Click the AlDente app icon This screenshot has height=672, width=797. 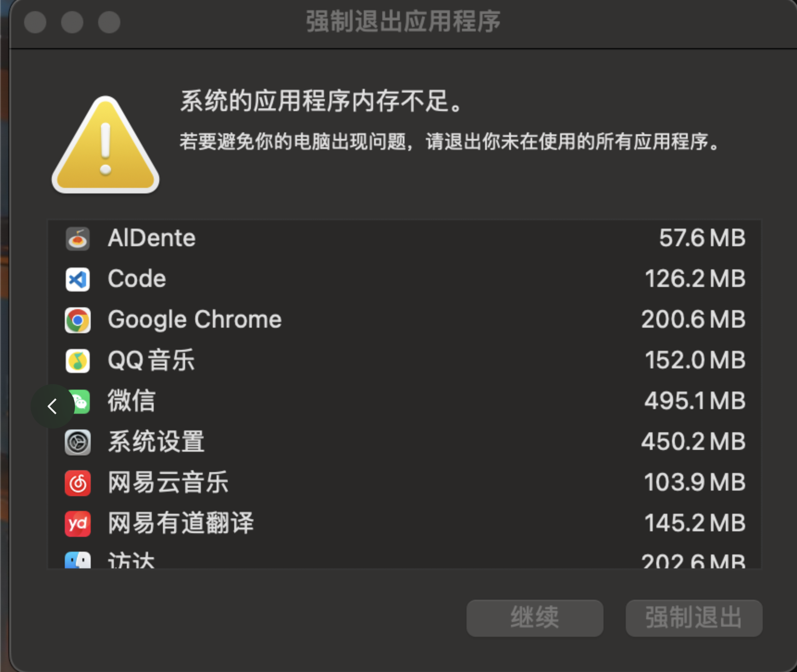(78, 239)
